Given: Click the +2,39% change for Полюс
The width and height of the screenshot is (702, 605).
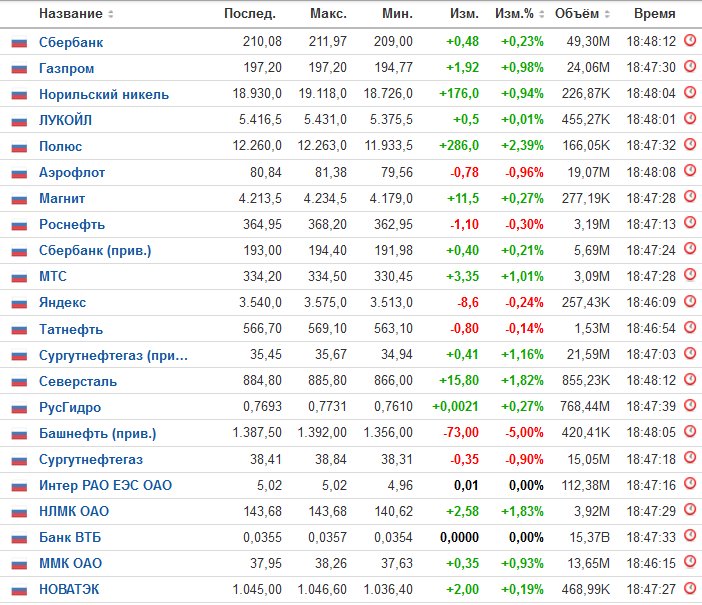Looking at the screenshot, I should tap(522, 146).
